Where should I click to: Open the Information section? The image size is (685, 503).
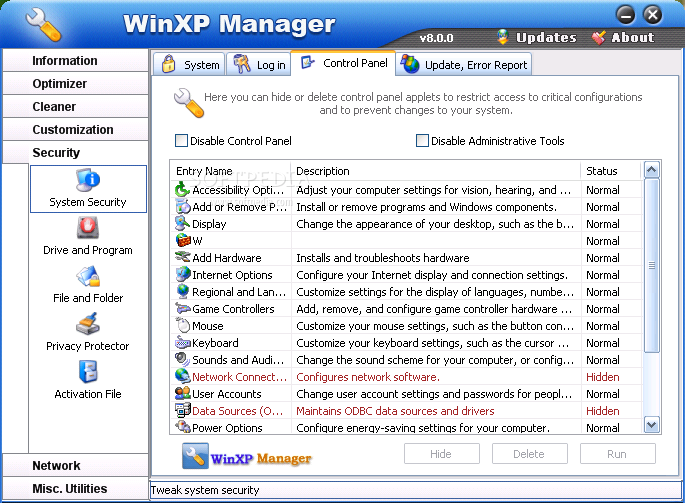75,60
